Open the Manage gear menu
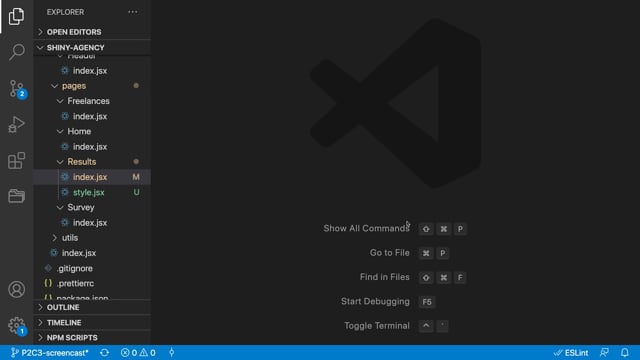Viewport: 640px width, 360px height. 17,326
